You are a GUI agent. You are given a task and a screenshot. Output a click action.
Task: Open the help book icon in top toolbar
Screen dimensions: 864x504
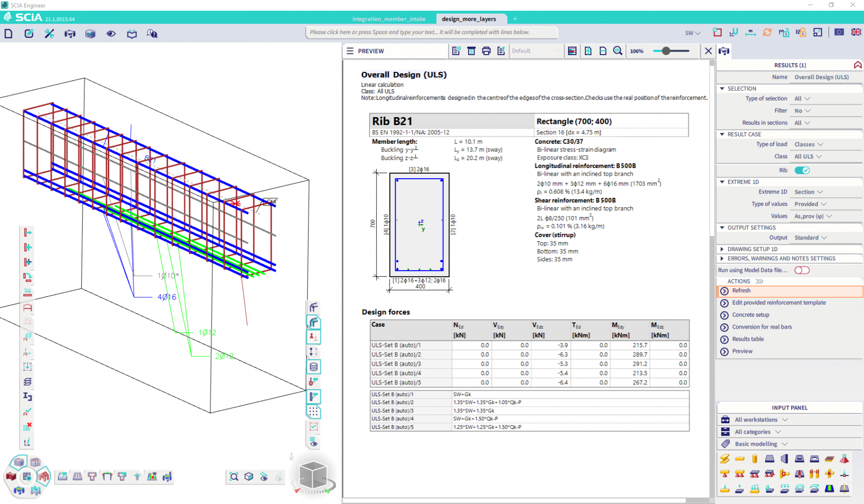(x=131, y=33)
